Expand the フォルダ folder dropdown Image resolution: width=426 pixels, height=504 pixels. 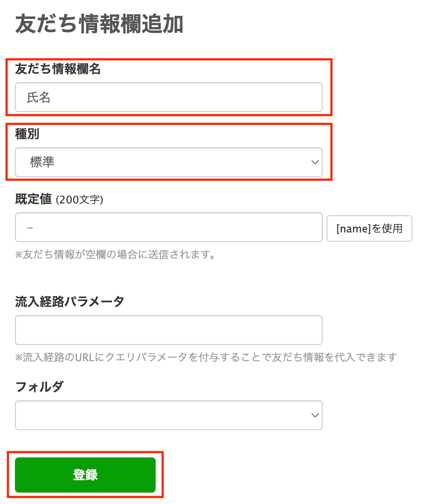tap(169, 415)
